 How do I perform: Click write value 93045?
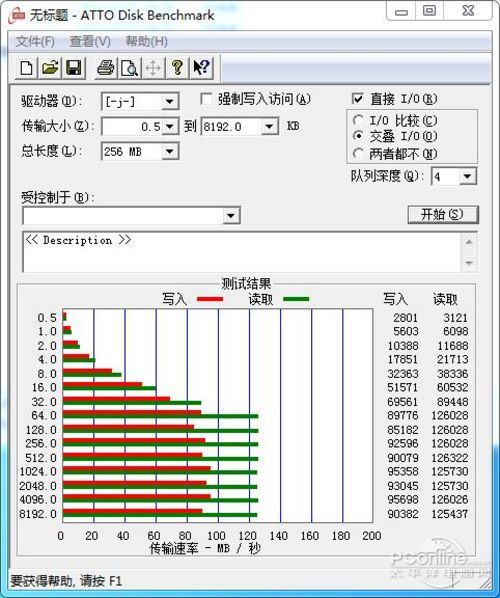(403, 486)
